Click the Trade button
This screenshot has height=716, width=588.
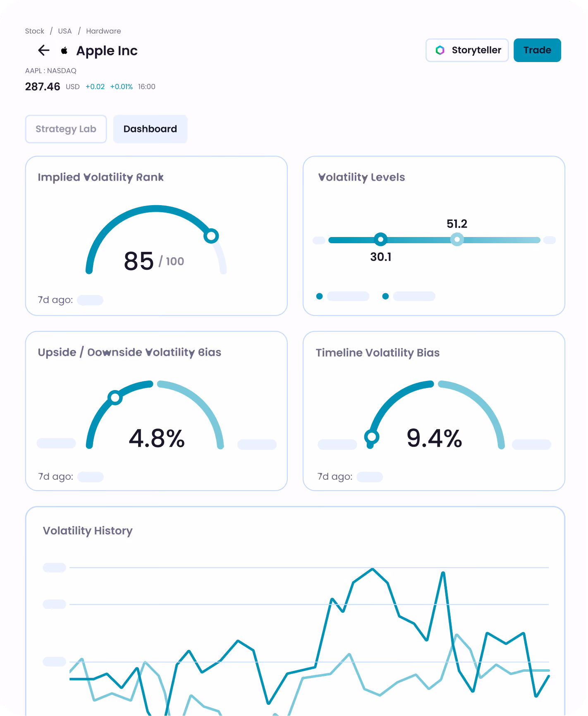(537, 50)
